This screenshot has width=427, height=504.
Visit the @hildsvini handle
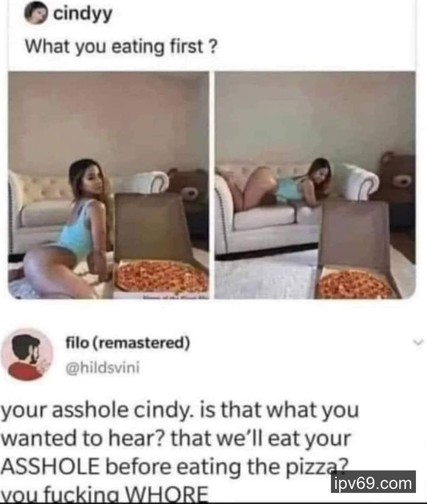pyautogui.click(x=103, y=368)
